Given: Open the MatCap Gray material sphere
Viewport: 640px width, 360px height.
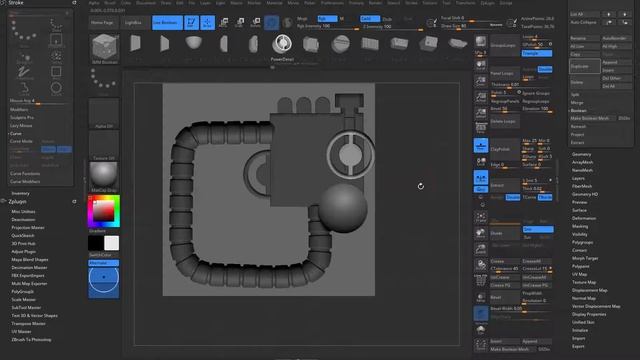Looking at the screenshot, I should (x=104, y=177).
